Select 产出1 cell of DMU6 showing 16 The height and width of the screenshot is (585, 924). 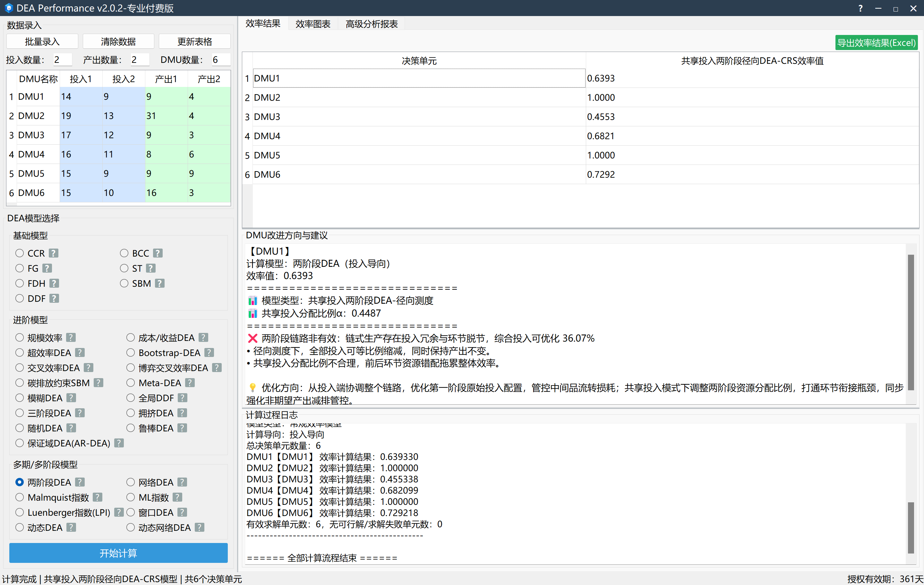click(166, 192)
